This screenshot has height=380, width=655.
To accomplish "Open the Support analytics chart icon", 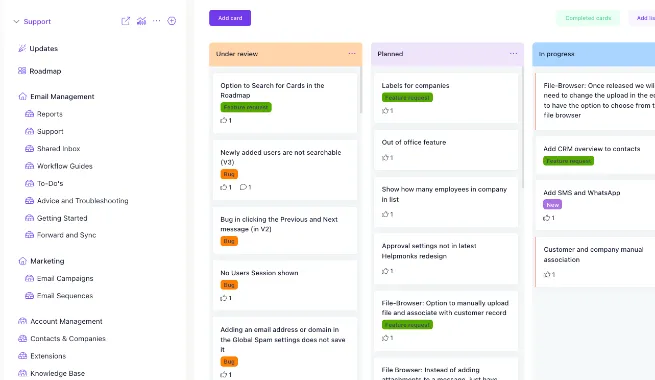I will click(141, 21).
